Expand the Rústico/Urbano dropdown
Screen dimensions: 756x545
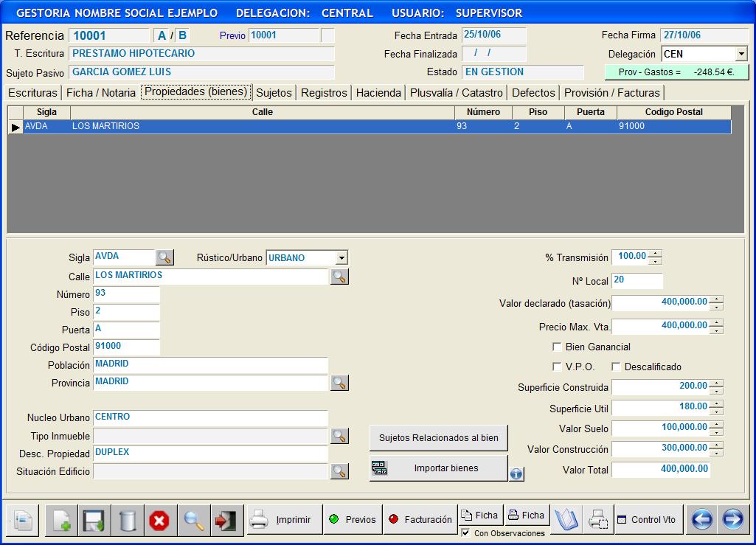tap(341, 257)
